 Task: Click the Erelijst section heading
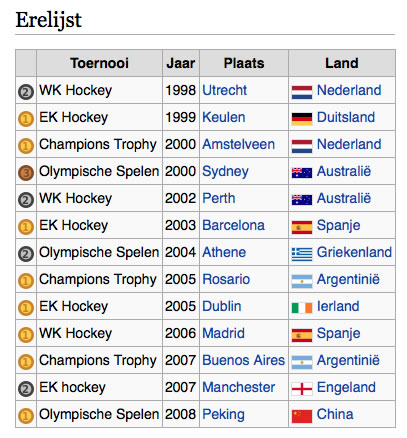(x=48, y=20)
